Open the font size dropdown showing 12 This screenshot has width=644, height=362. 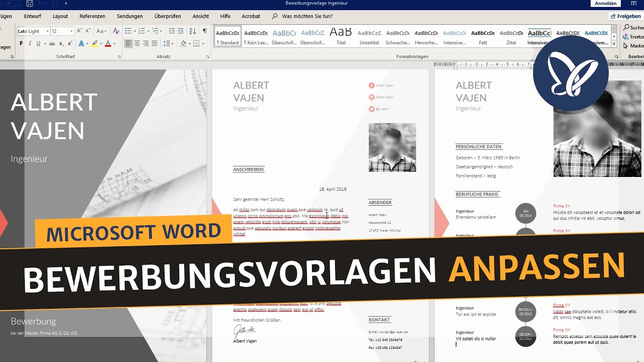[x=62, y=31]
